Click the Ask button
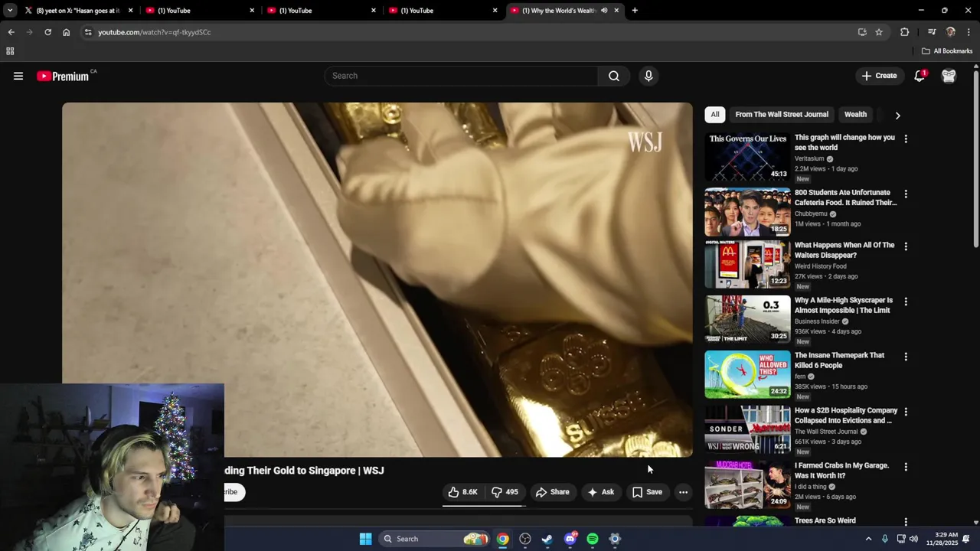This screenshot has height=551, width=980. pyautogui.click(x=600, y=492)
